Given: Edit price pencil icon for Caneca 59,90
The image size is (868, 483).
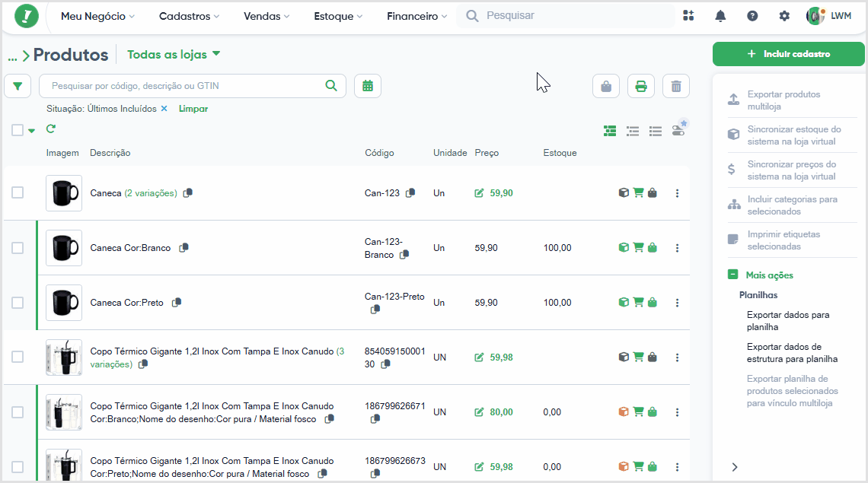Looking at the screenshot, I should tap(480, 193).
